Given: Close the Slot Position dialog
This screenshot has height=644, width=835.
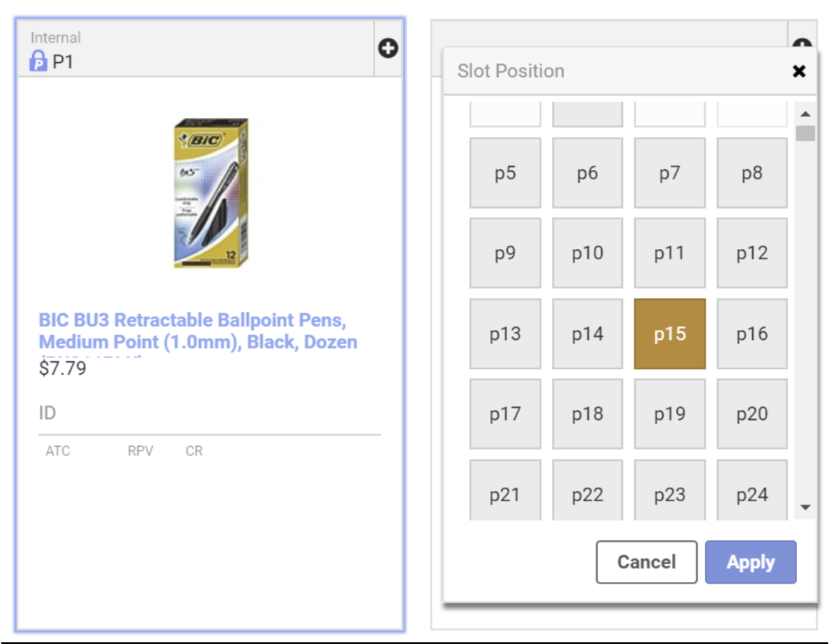Looking at the screenshot, I should point(799,71).
